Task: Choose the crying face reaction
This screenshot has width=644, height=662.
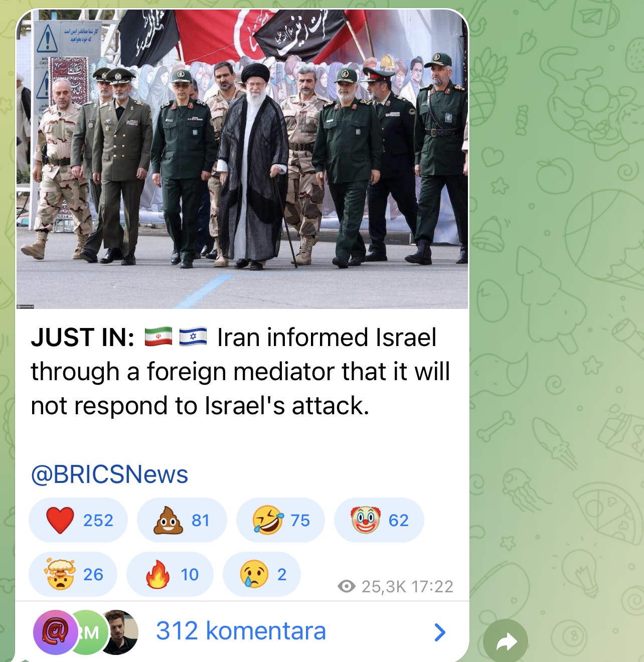Action: tap(262, 574)
